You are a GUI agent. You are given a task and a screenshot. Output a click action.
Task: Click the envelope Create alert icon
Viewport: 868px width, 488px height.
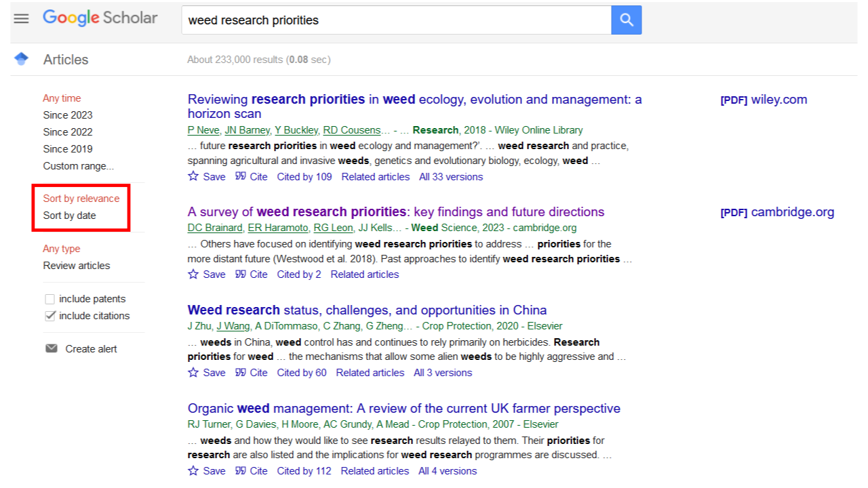(x=52, y=348)
